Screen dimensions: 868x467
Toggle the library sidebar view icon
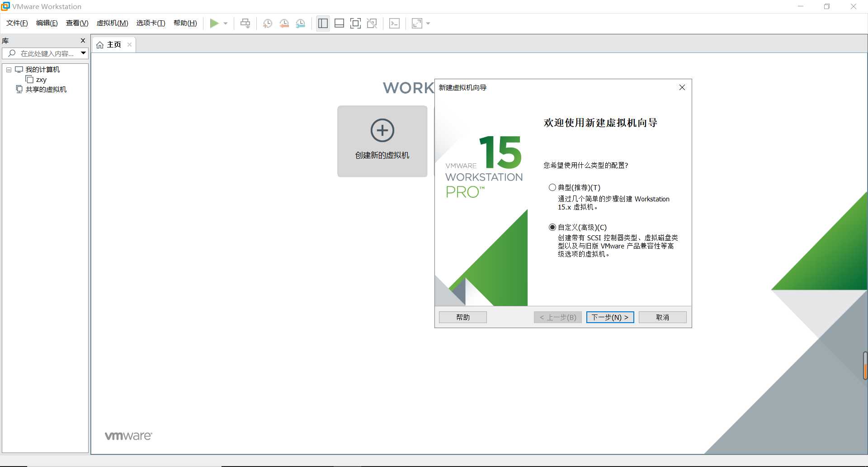tap(323, 24)
